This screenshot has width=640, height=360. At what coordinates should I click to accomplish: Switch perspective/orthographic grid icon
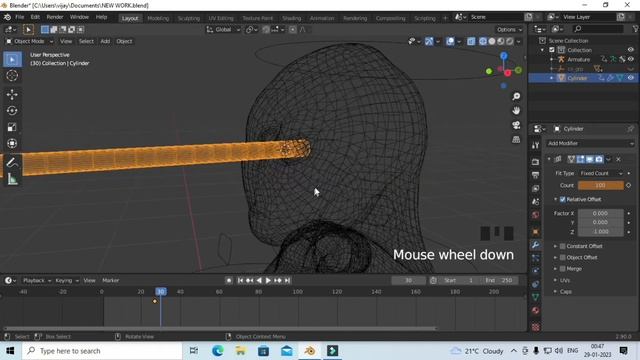(516, 139)
